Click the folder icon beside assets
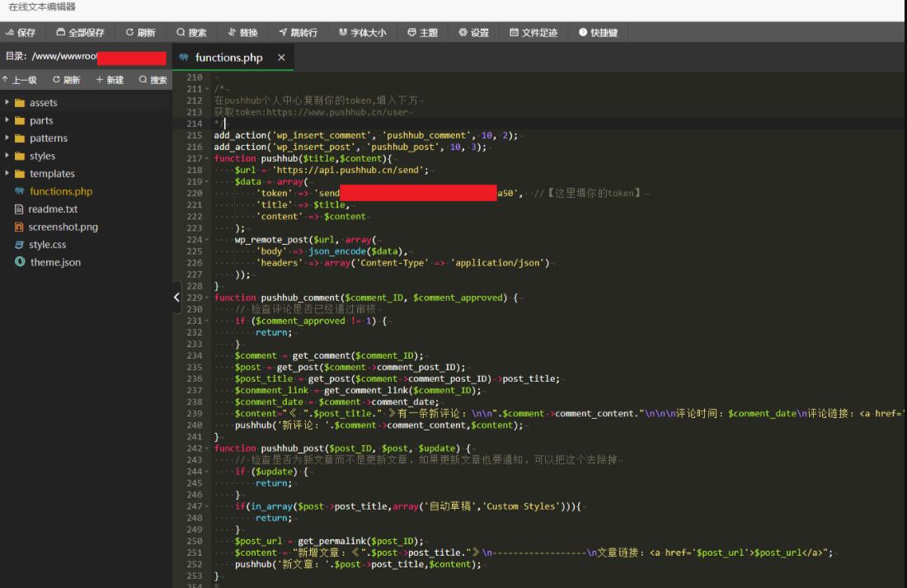907x588 pixels. tap(20, 102)
